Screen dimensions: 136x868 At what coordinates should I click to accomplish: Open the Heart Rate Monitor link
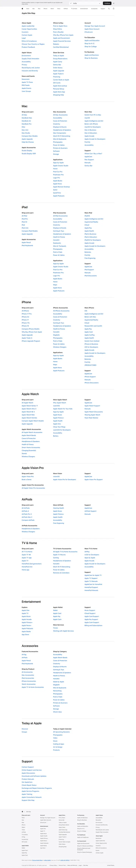point(91,418)
